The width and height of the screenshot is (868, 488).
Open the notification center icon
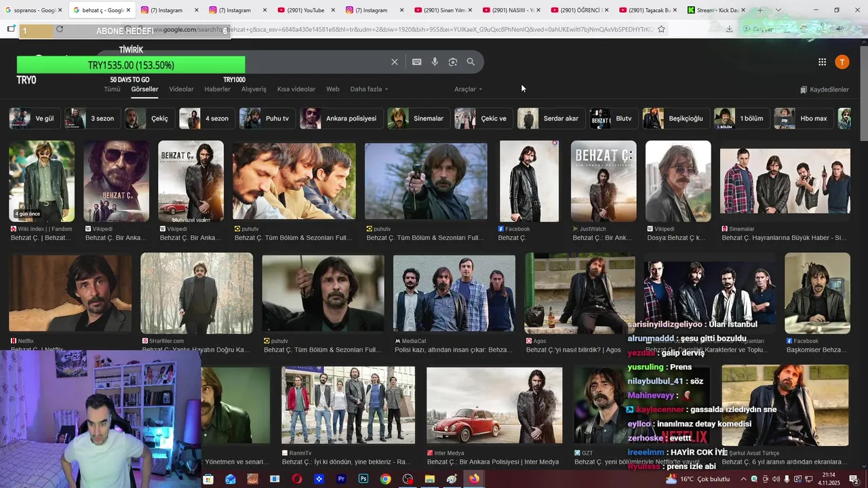(854, 479)
